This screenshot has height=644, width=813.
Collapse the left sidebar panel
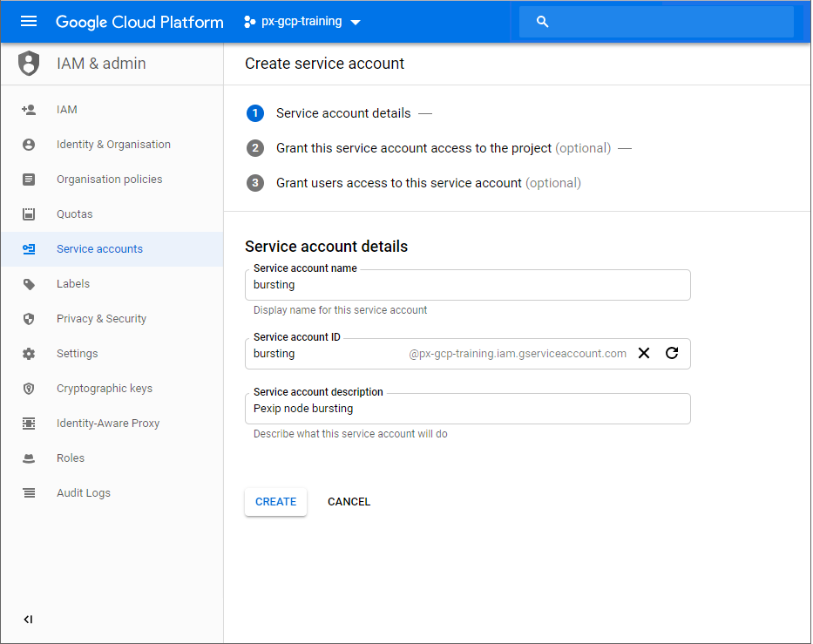point(29,620)
